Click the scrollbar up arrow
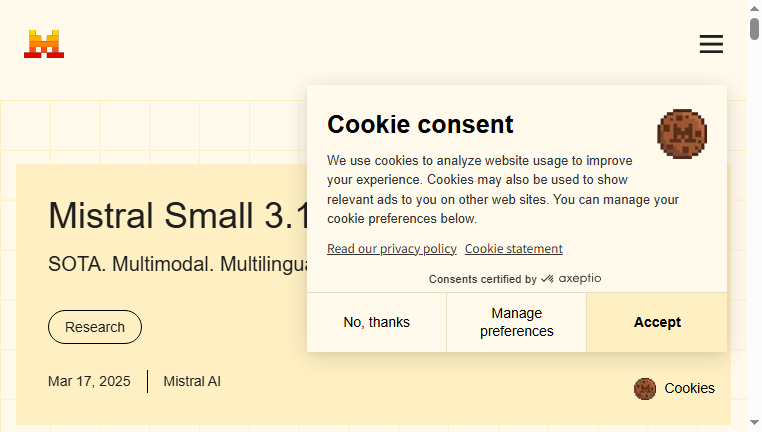Viewport: 762px width, 432px height. click(754, 8)
